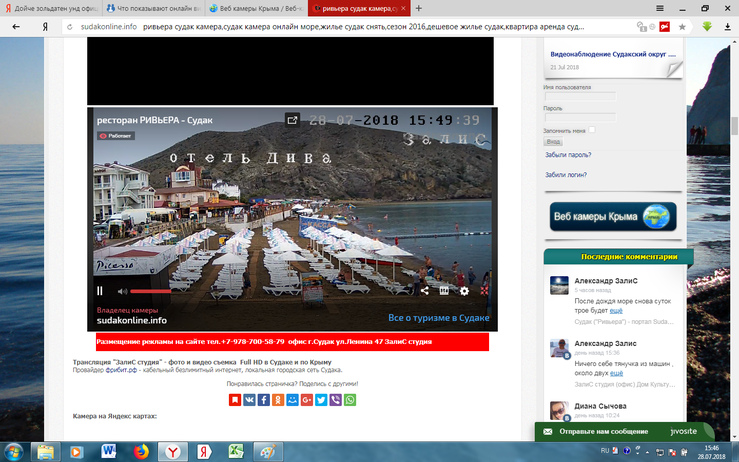
Task: Open 'Веб камеры Крыма' banner
Action: pyautogui.click(x=612, y=216)
